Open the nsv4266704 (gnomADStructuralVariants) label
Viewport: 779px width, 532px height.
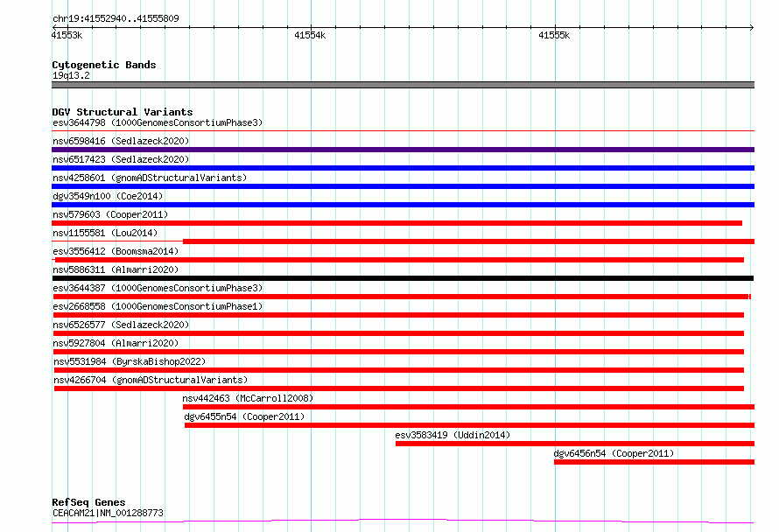pos(151,380)
